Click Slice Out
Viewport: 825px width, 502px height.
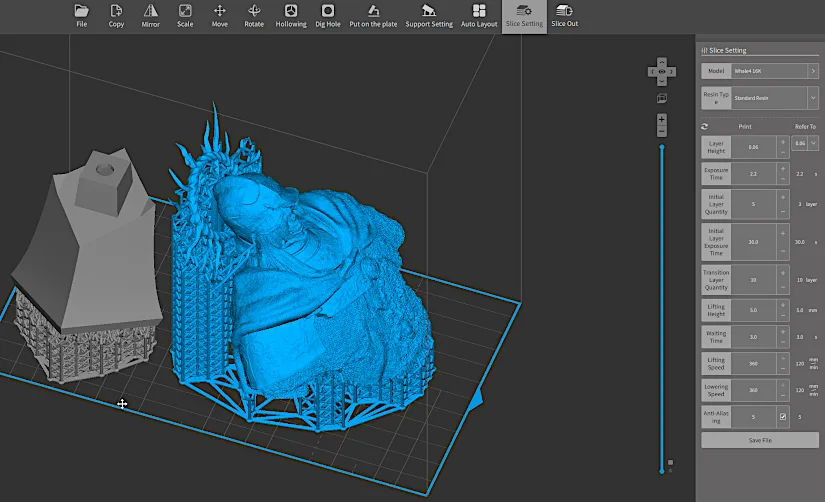point(565,16)
